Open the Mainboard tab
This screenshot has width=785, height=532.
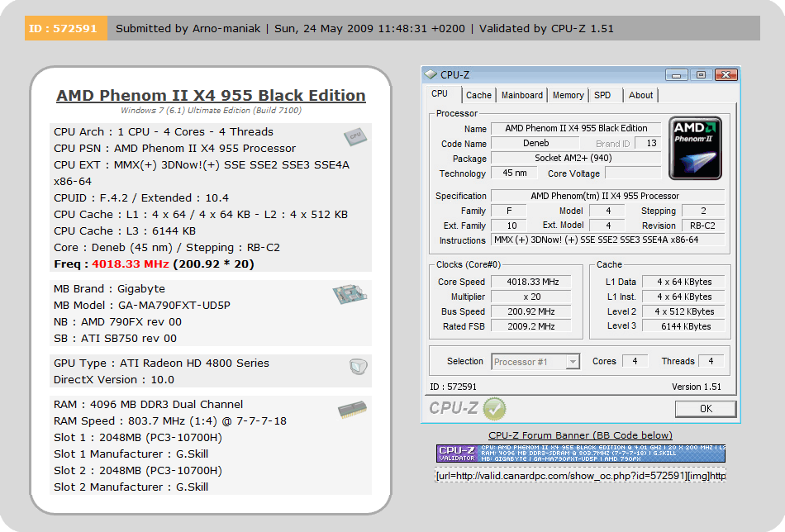click(x=522, y=95)
